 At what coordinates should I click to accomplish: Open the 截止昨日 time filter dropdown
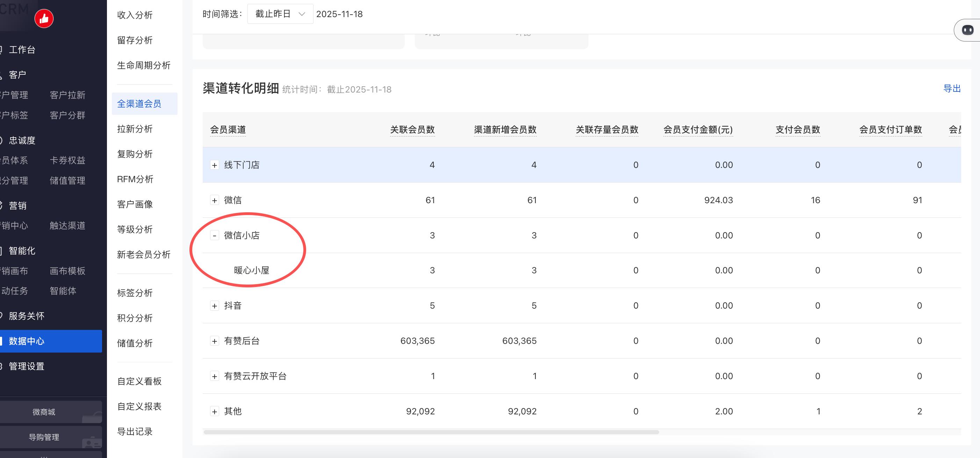[280, 14]
